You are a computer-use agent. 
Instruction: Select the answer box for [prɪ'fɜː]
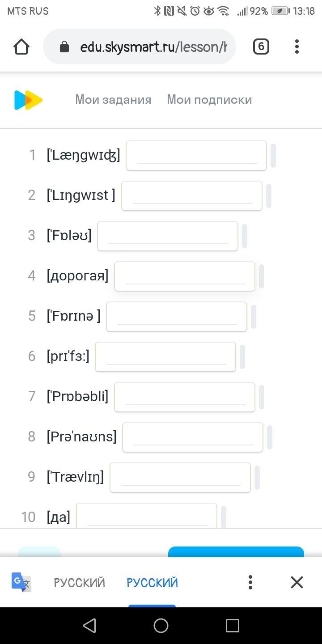(x=165, y=357)
